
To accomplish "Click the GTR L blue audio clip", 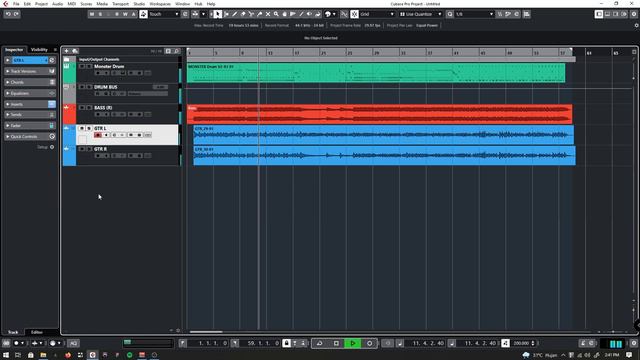I will [384, 135].
